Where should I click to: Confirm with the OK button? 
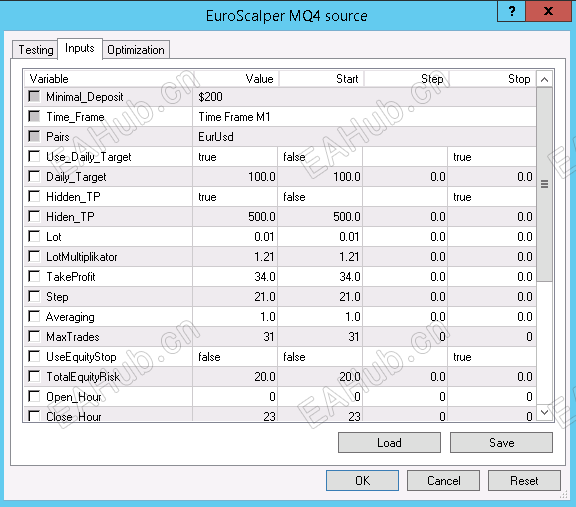(x=362, y=481)
